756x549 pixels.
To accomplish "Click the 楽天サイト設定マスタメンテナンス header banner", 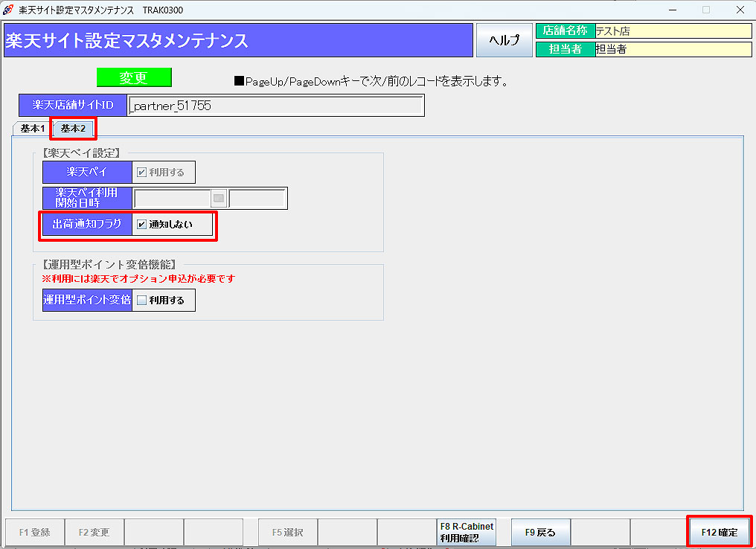I will pyautogui.click(x=238, y=40).
